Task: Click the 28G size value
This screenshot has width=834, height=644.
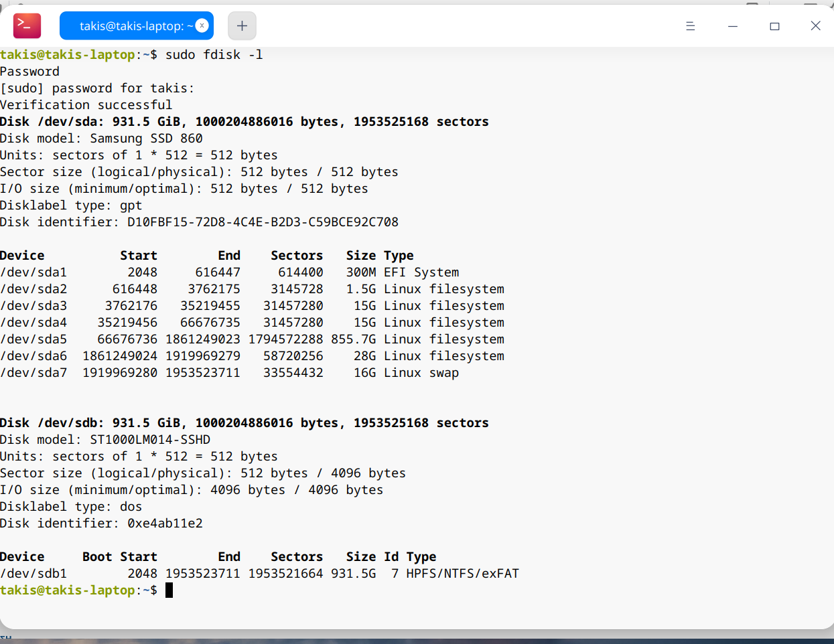Action: point(365,355)
